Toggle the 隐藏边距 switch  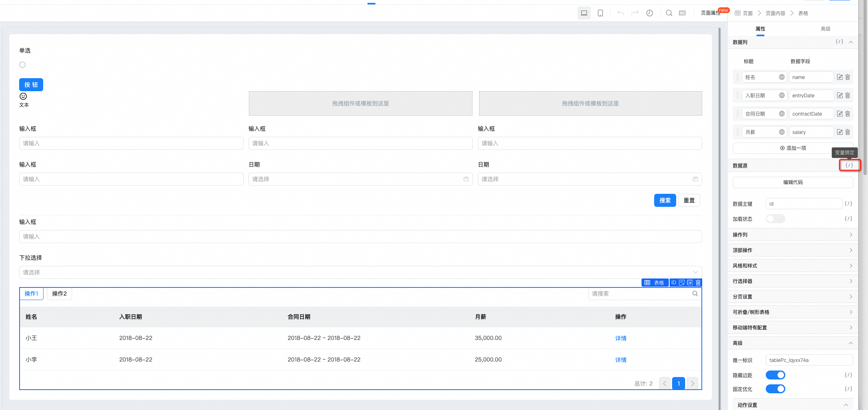pyautogui.click(x=775, y=375)
